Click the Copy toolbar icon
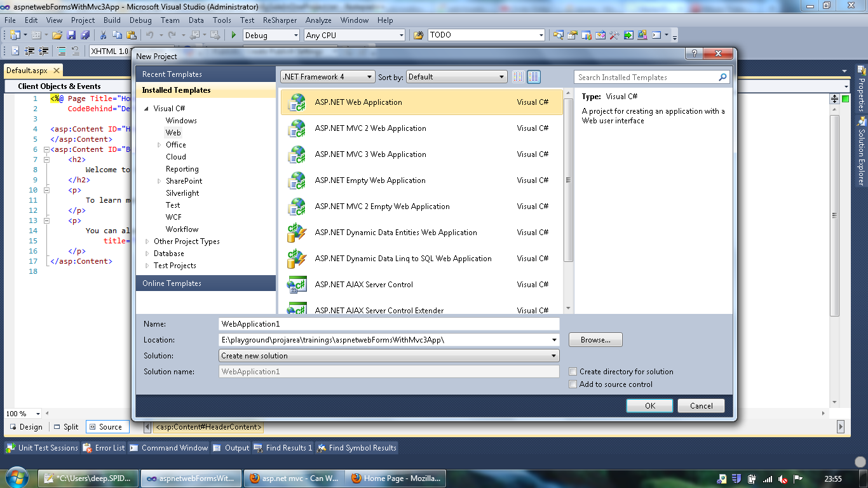This screenshot has width=868, height=488. 118,35
